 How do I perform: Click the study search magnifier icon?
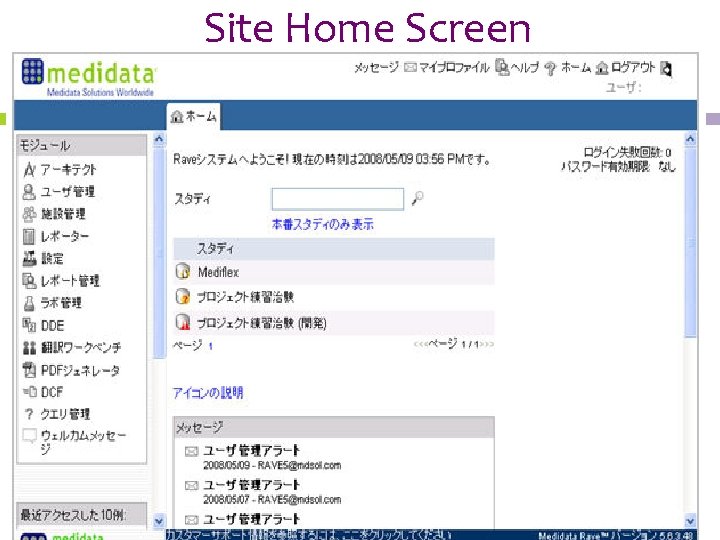417,198
